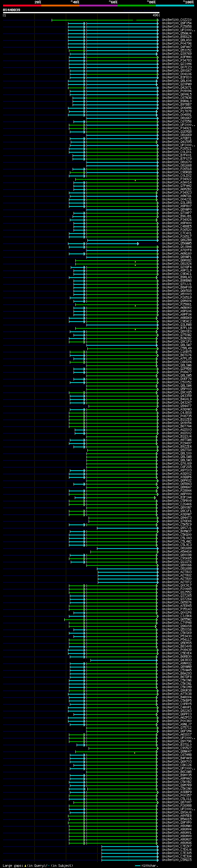This screenshot has height=868, width=197.
Task: Select UniRef100_C6TD56 label
Action: click(x=177, y=121)
